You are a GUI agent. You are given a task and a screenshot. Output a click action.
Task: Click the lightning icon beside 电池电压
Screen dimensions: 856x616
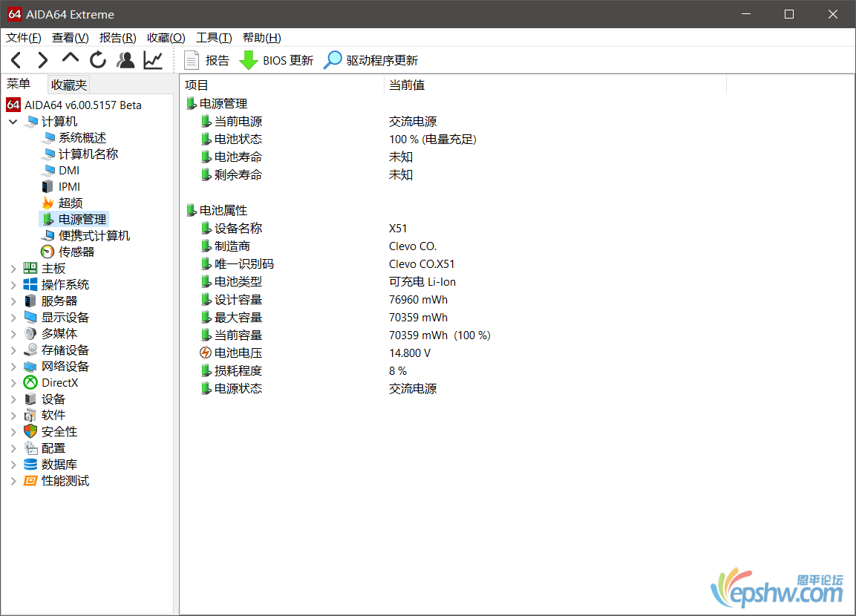[205, 353]
